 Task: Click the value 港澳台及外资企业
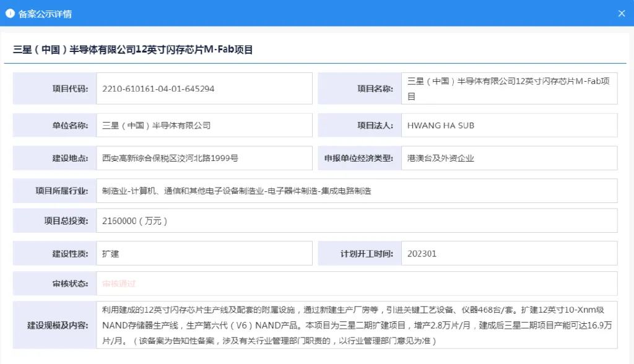pyautogui.click(x=440, y=158)
